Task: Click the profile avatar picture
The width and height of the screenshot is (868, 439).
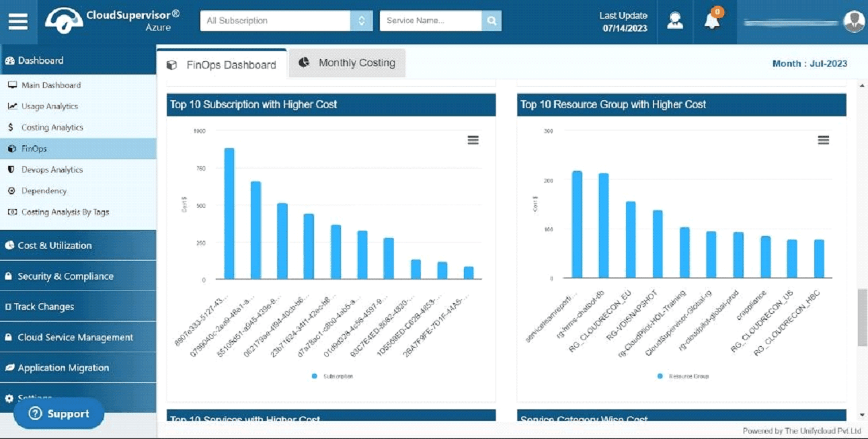Action: pos(854,22)
